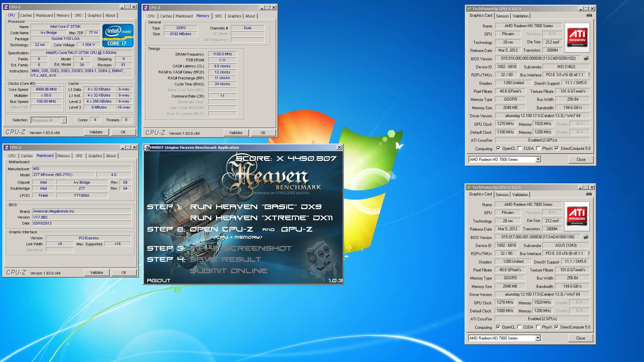644x362 pixels.
Task: Click Validate button in CPU-Z Memory window
Action: pyautogui.click(x=236, y=133)
